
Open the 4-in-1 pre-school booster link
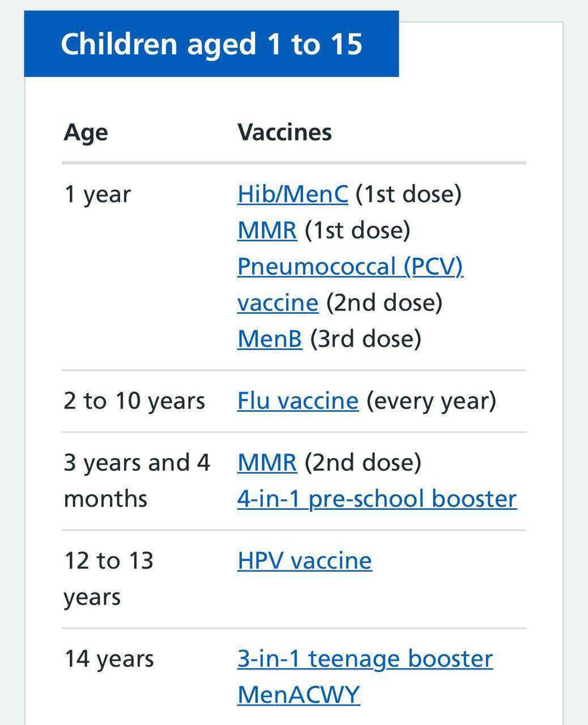[x=377, y=498]
